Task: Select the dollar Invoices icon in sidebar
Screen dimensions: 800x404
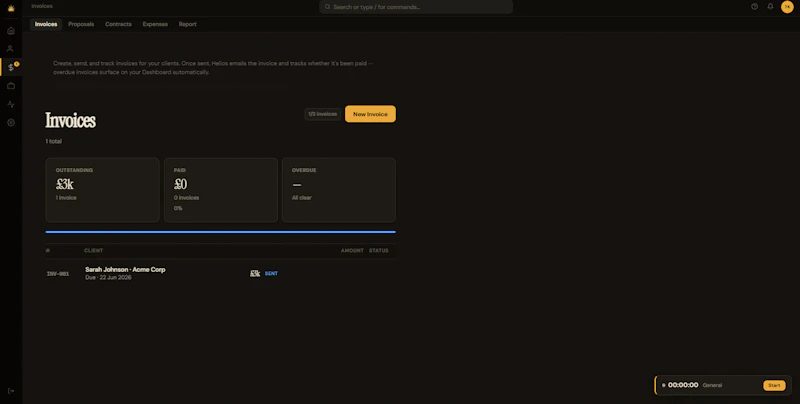Action: [x=11, y=67]
